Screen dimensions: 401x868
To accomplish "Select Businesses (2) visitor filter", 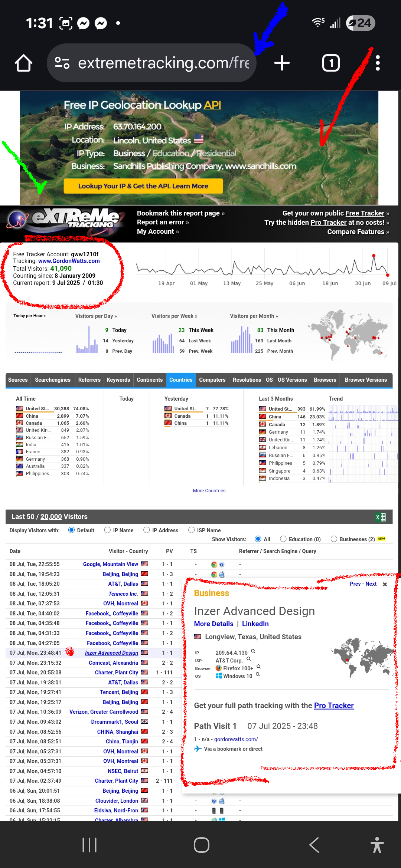I will click(334, 539).
